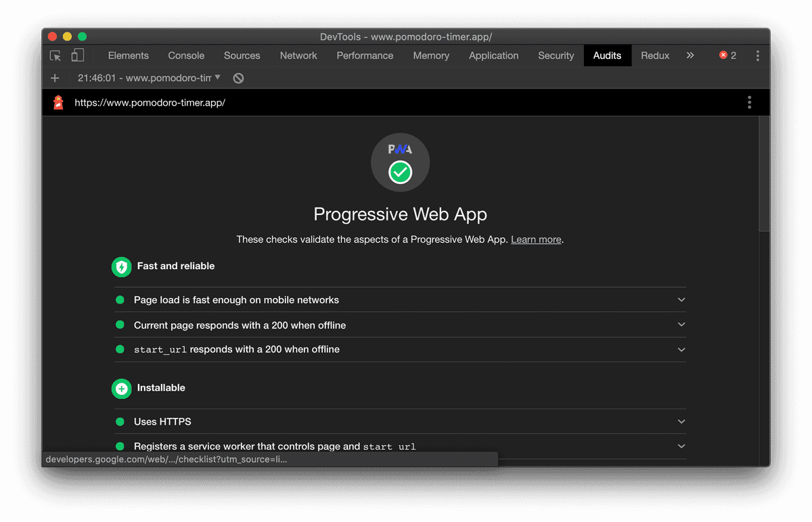Click the plus icon to run a new audit
The height and width of the screenshot is (522, 812).
(55, 78)
